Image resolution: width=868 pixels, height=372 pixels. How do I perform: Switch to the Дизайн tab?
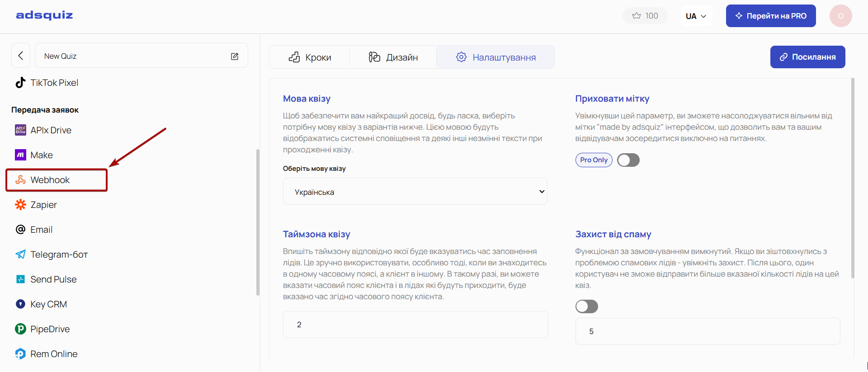pyautogui.click(x=393, y=57)
